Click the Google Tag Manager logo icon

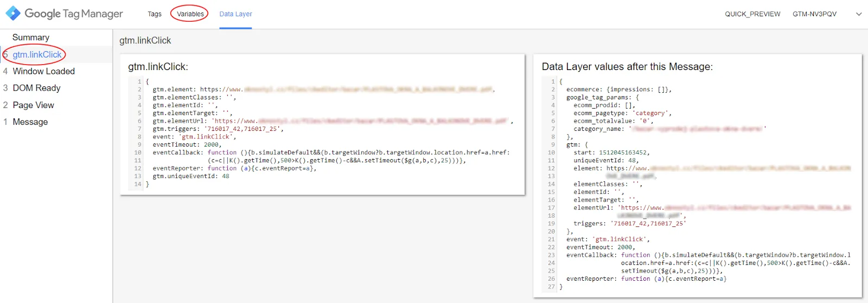point(13,14)
